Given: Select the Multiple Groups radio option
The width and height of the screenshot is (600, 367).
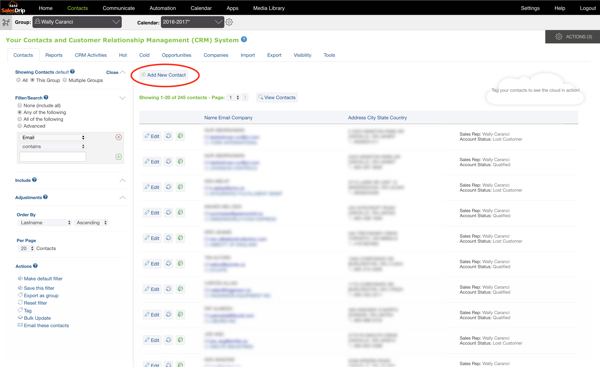Looking at the screenshot, I should click(x=65, y=80).
